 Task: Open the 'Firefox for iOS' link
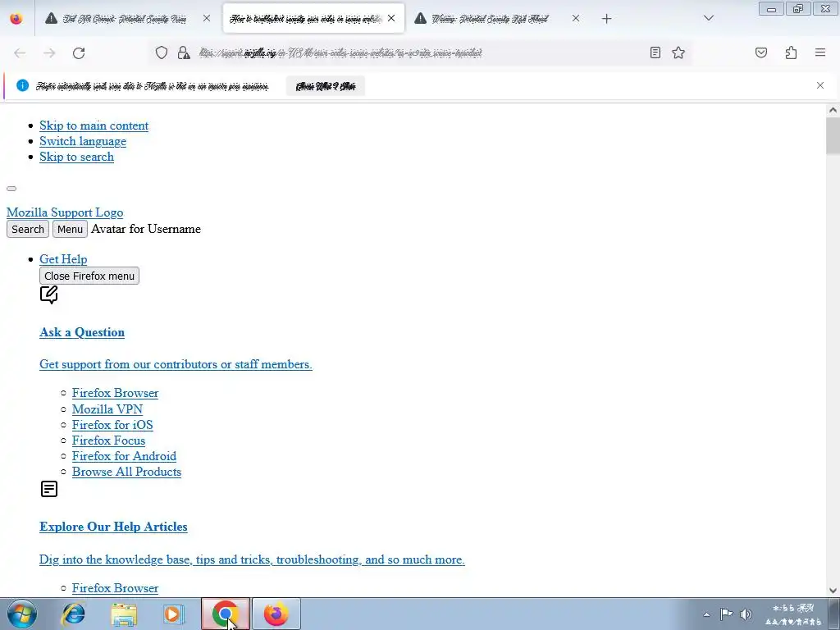point(112,425)
